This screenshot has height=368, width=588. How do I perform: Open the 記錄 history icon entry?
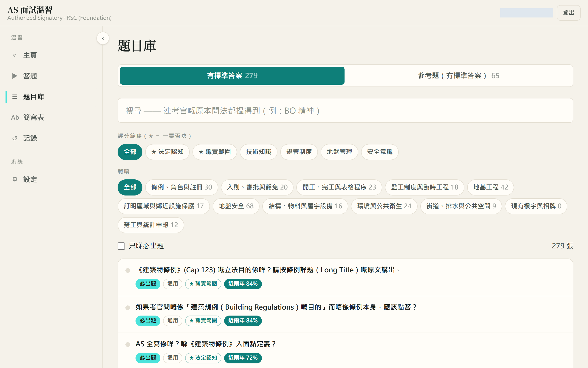[14, 138]
